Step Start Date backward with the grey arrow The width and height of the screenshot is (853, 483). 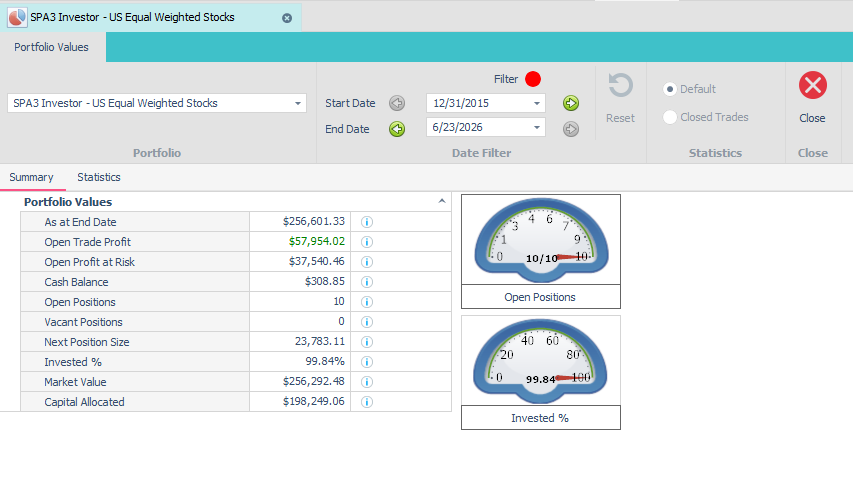coord(397,103)
